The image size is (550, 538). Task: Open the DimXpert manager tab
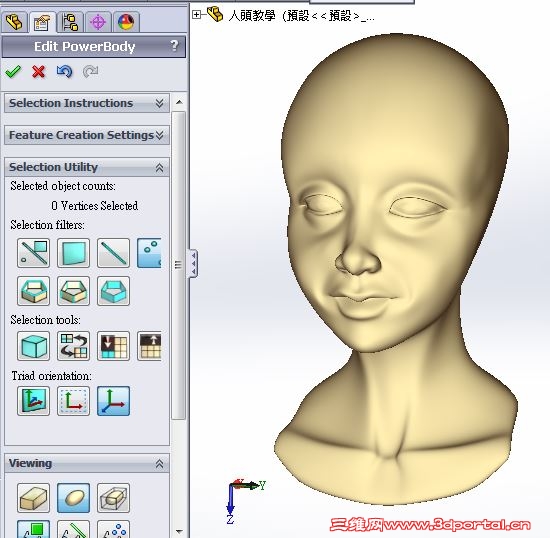point(98,22)
